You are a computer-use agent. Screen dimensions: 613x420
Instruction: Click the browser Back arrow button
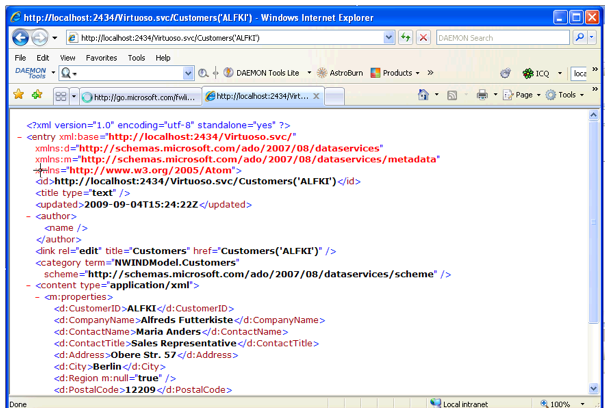20,38
